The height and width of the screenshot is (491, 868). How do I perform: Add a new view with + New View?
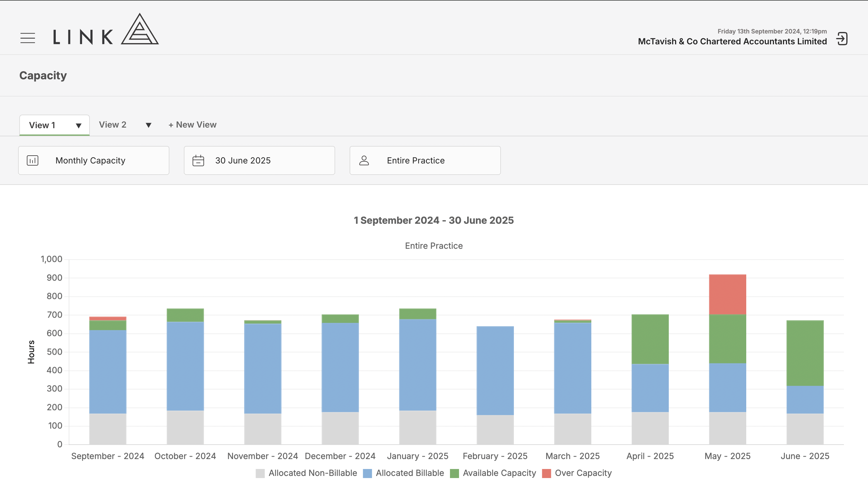coord(192,125)
